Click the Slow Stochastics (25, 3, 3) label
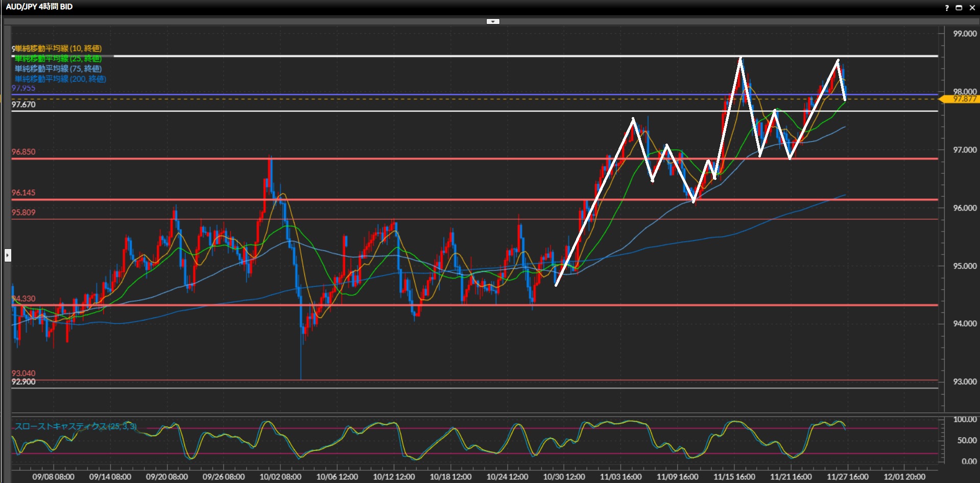The width and height of the screenshot is (980, 483). tap(75, 426)
